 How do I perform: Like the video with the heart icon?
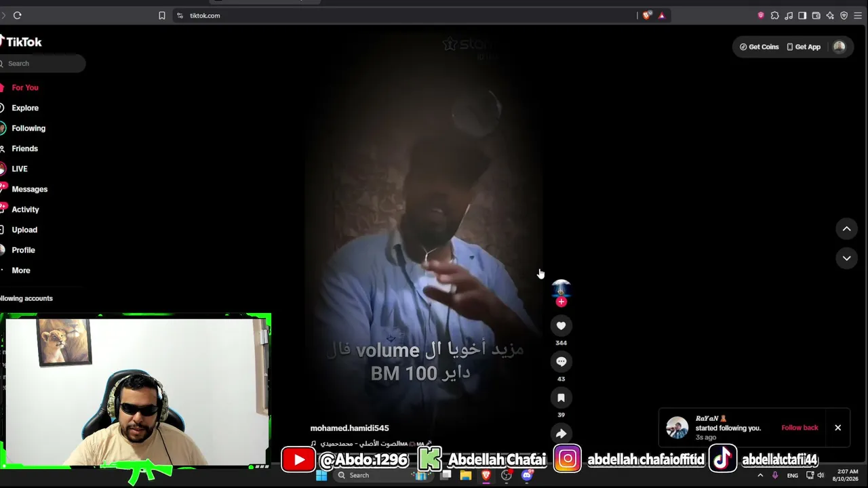click(x=561, y=326)
